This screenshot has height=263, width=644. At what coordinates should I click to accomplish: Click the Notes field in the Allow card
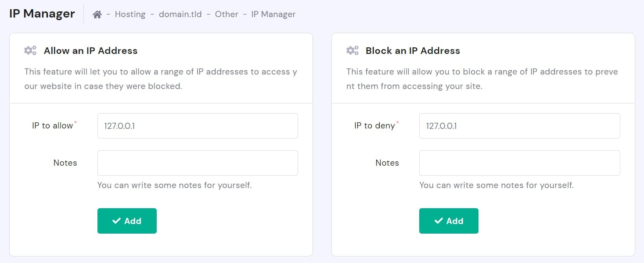coord(198,163)
